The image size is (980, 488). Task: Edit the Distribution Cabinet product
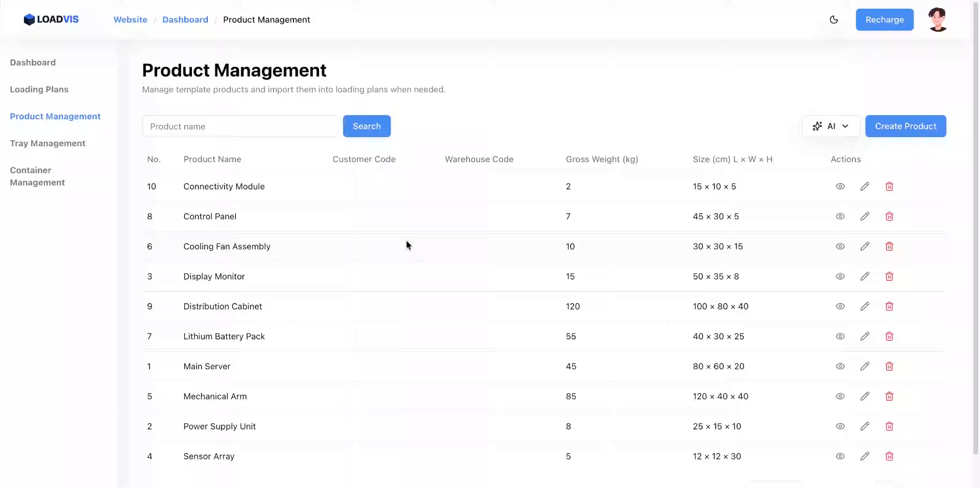865,306
